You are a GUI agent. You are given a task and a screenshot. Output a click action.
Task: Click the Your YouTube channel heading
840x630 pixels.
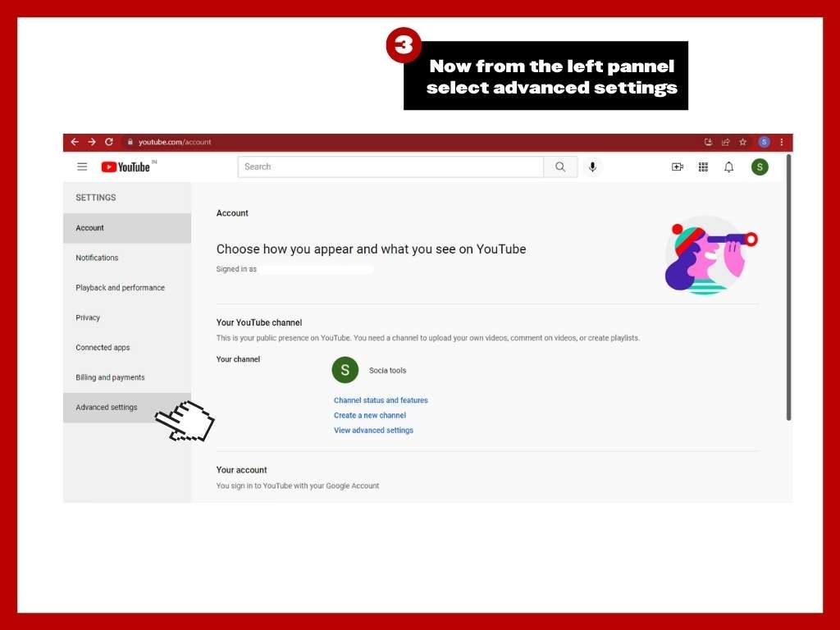point(259,322)
